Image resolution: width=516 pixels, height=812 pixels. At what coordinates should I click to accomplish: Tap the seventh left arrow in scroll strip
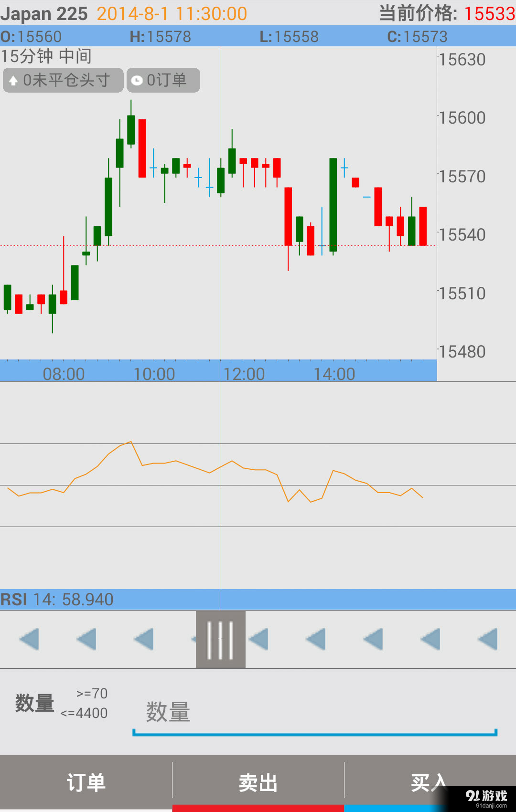click(373, 639)
